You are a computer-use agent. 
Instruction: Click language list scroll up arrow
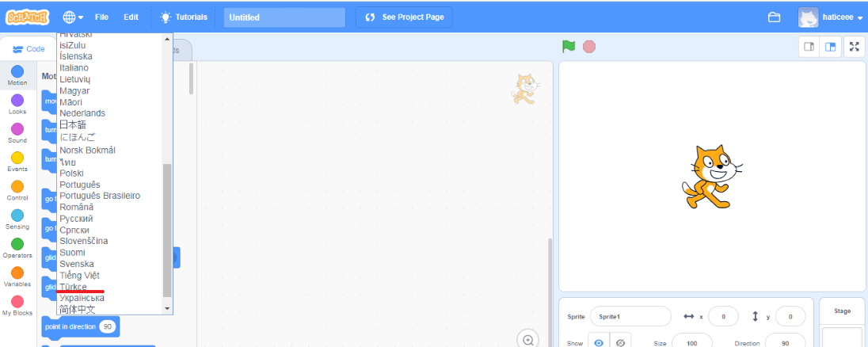168,39
